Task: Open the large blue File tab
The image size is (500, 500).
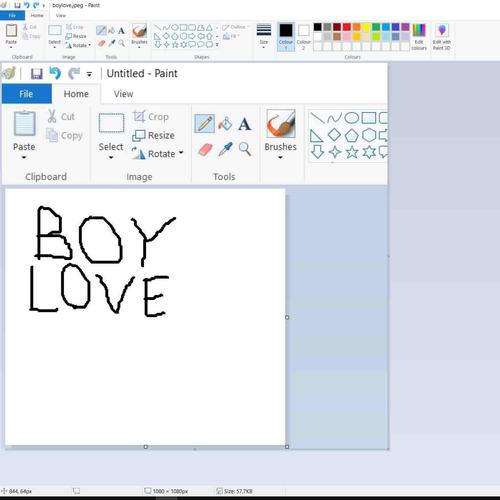Action: [26, 94]
